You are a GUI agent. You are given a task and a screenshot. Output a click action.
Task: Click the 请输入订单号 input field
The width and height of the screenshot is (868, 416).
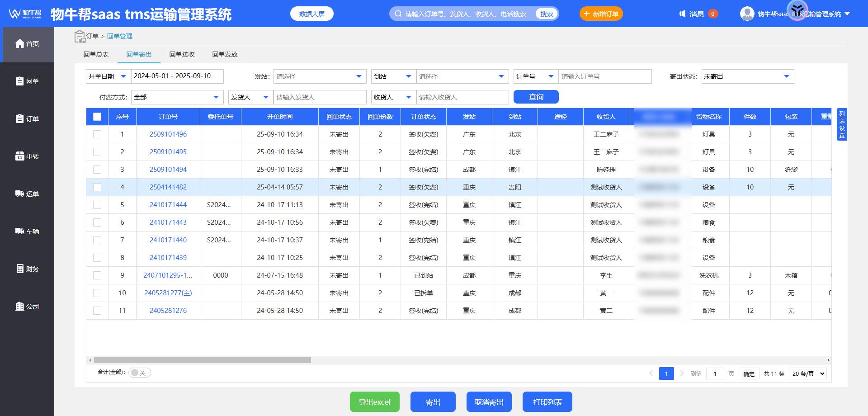tap(605, 76)
